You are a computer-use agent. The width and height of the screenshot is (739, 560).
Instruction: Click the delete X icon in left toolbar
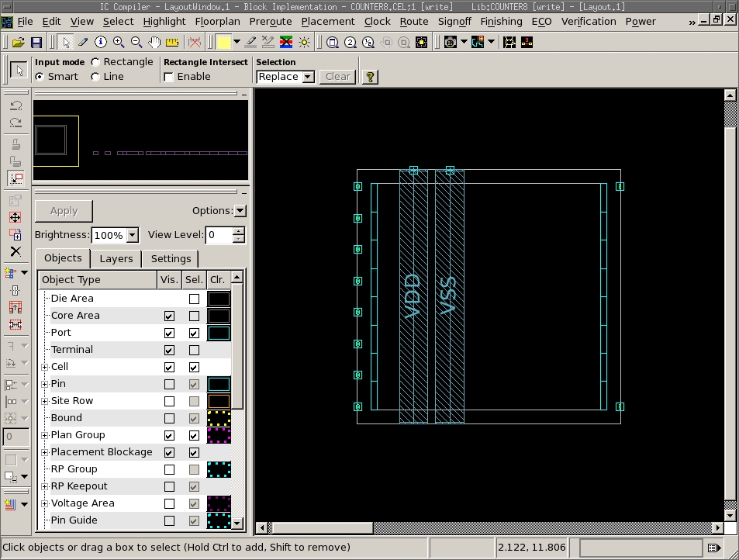pyautogui.click(x=16, y=251)
